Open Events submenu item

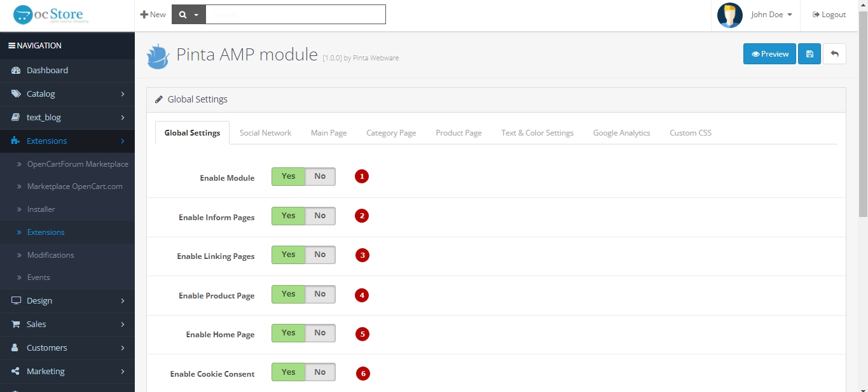pos(38,277)
